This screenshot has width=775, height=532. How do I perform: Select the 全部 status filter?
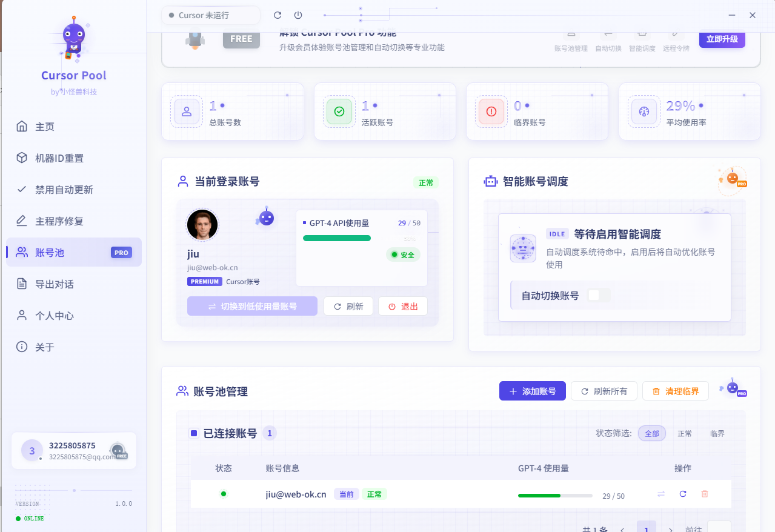pos(652,433)
